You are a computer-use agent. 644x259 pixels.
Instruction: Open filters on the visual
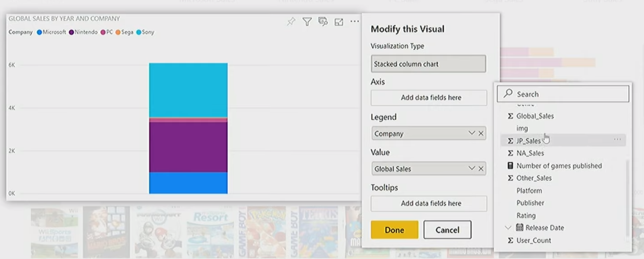tap(307, 22)
